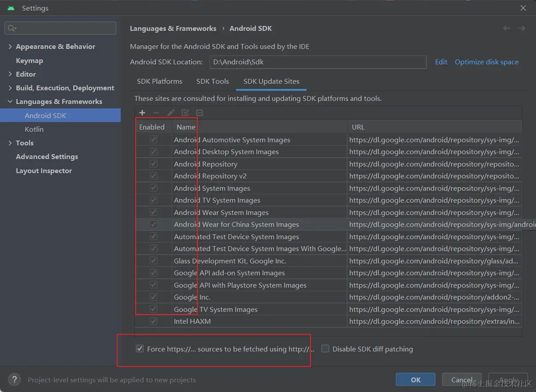Click the settings search field
Viewport: 536px width, 392px height.
60,28
